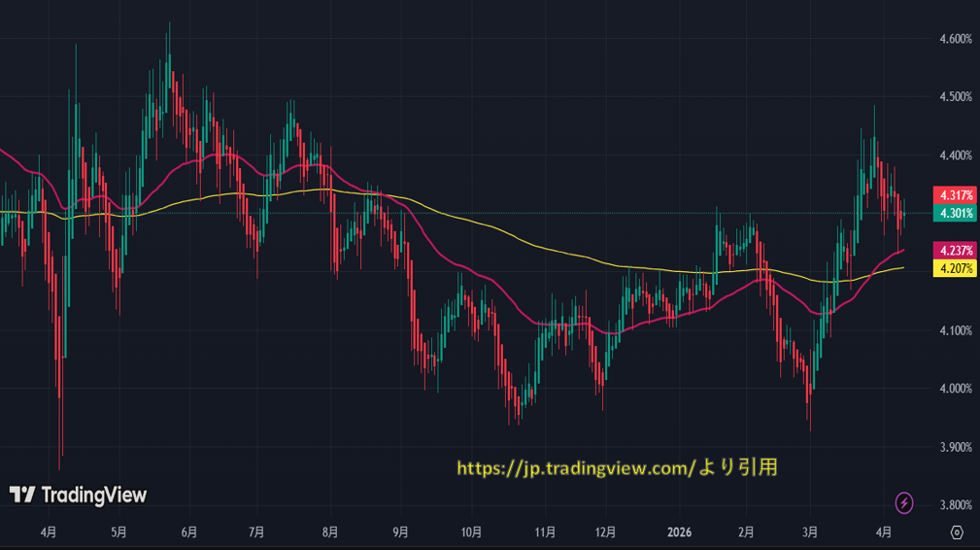
Task: Click the 4.100% price scale label
Action: point(956,330)
